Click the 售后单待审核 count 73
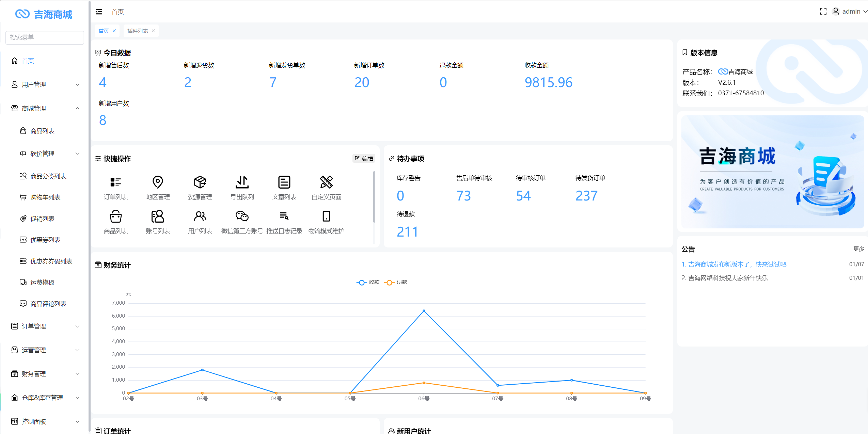The image size is (868, 434). click(x=463, y=196)
